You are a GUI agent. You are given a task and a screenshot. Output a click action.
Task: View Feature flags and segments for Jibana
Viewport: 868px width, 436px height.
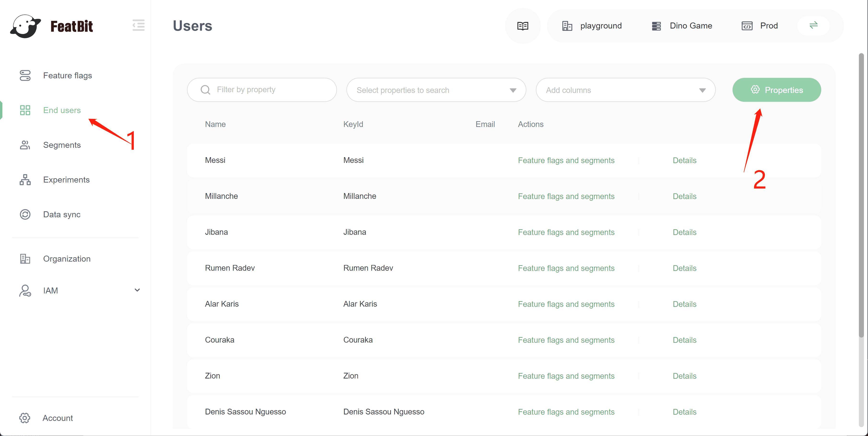(566, 232)
